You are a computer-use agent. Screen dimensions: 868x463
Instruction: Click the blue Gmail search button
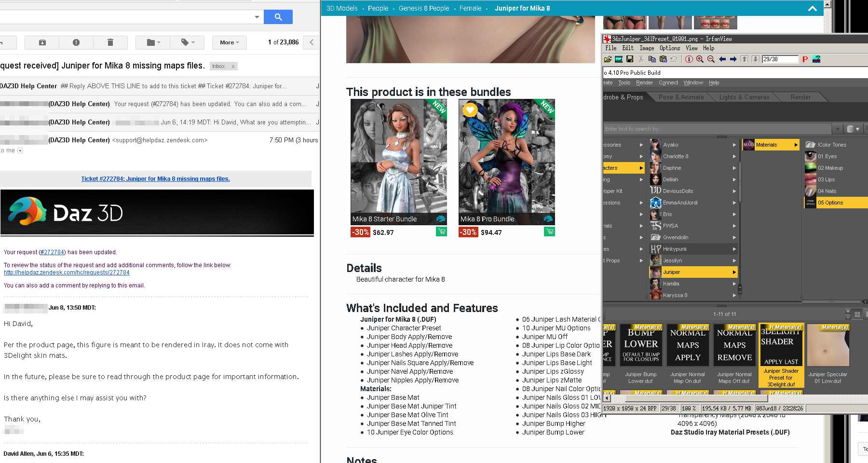click(x=278, y=17)
